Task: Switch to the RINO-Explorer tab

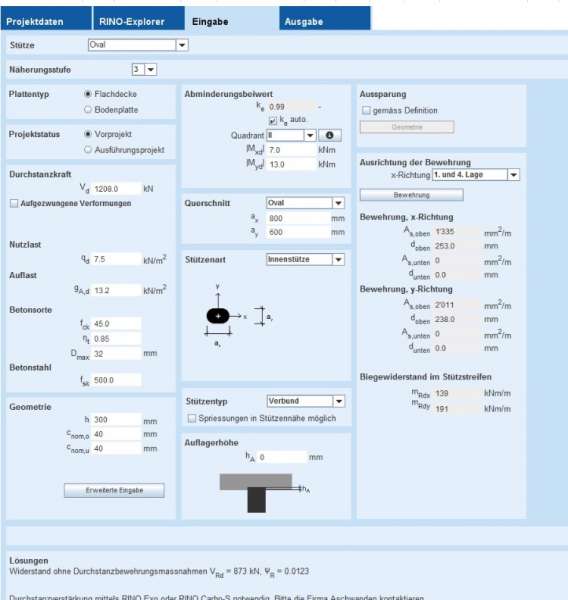Action: pyautogui.click(x=139, y=18)
